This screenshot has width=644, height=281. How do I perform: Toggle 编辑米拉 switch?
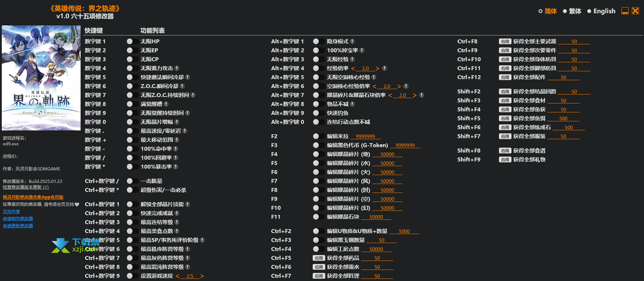click(x=318, y=136)
